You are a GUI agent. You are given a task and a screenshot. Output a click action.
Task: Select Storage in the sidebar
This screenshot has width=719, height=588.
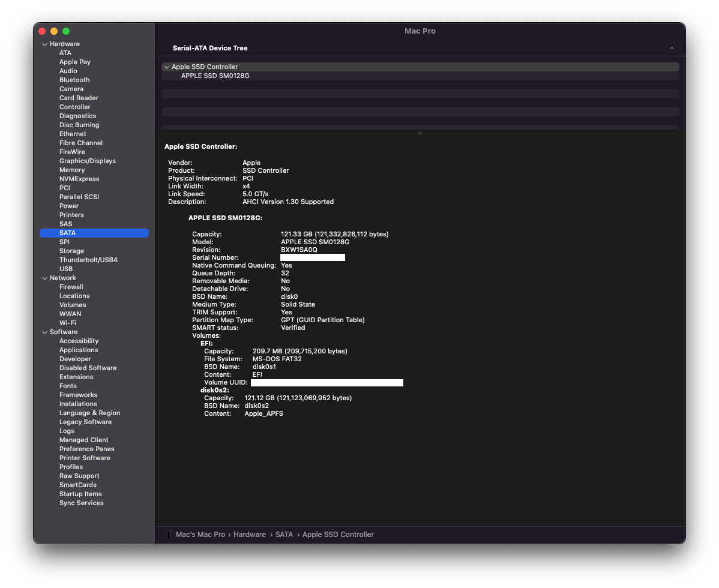(71, 251)
